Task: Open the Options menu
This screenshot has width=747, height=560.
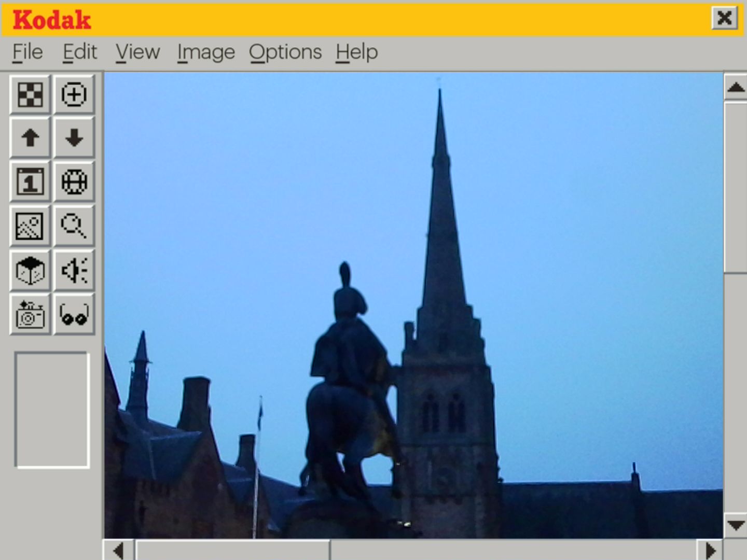Action: pyautogui.click(x=285, y=52)
